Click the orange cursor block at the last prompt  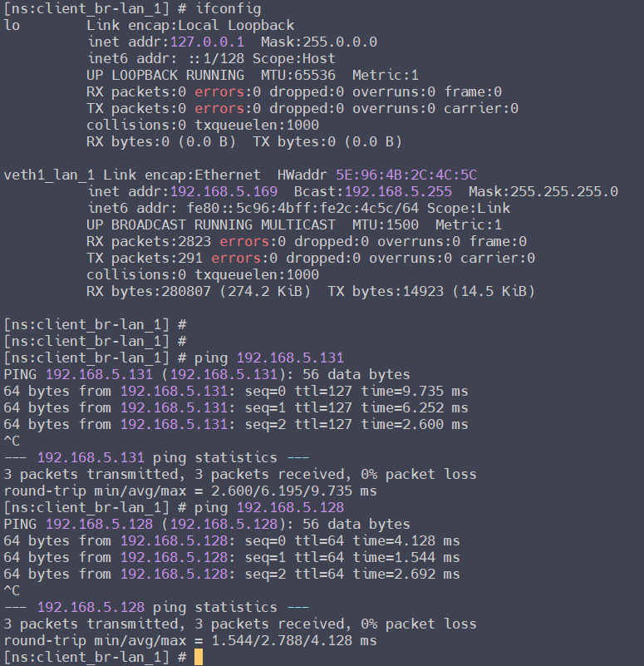pyautogui.click(x=198, y=657)
